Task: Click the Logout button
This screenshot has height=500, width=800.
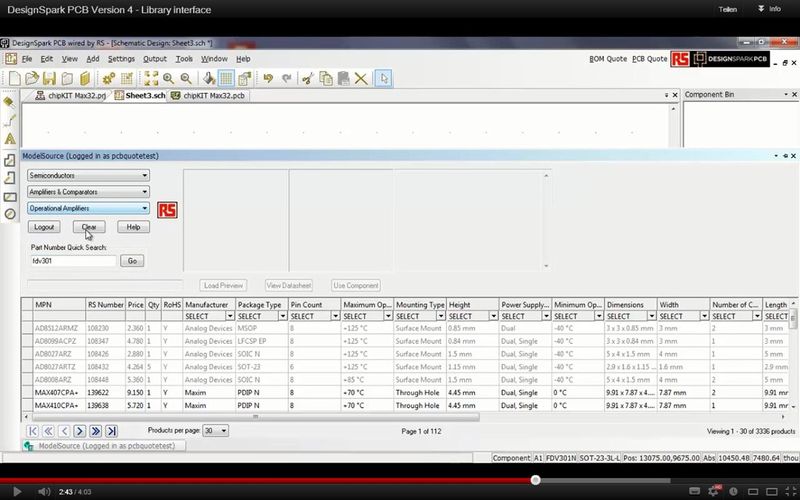Action: [x=44, y=227]
